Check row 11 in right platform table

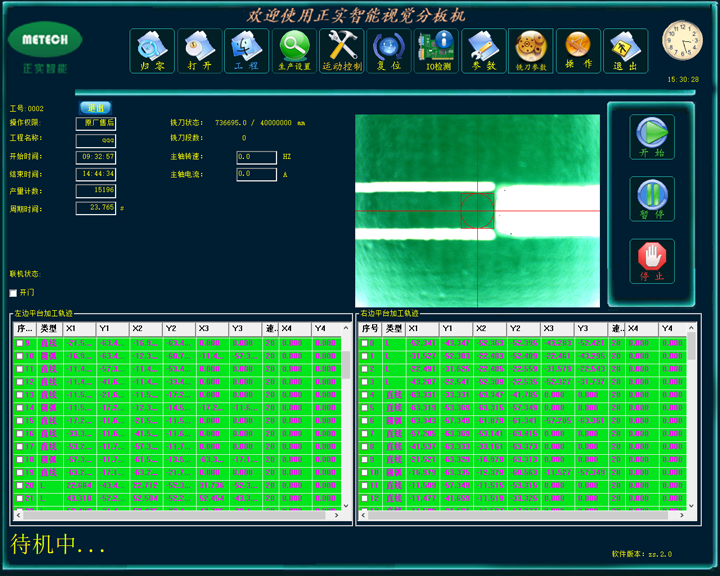tap(365, 486)
